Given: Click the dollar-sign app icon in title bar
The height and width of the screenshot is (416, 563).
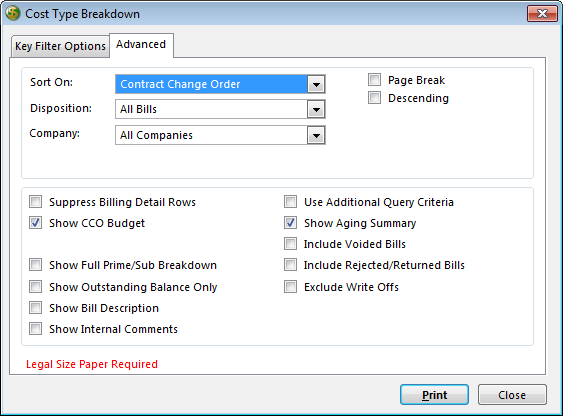Looking at the screenshot, I should click(x=13, y=14).
